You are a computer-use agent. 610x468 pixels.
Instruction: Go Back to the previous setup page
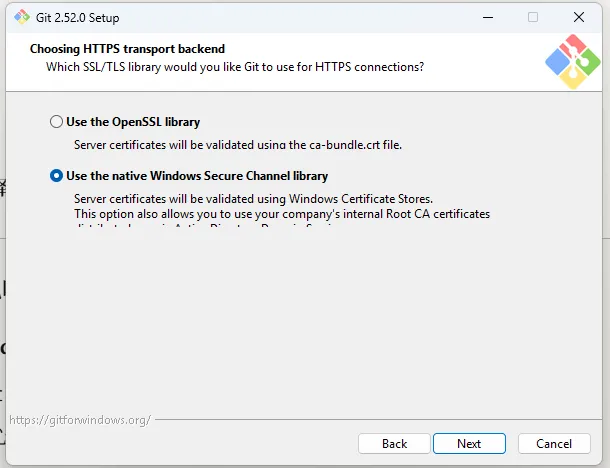(394, 443)
